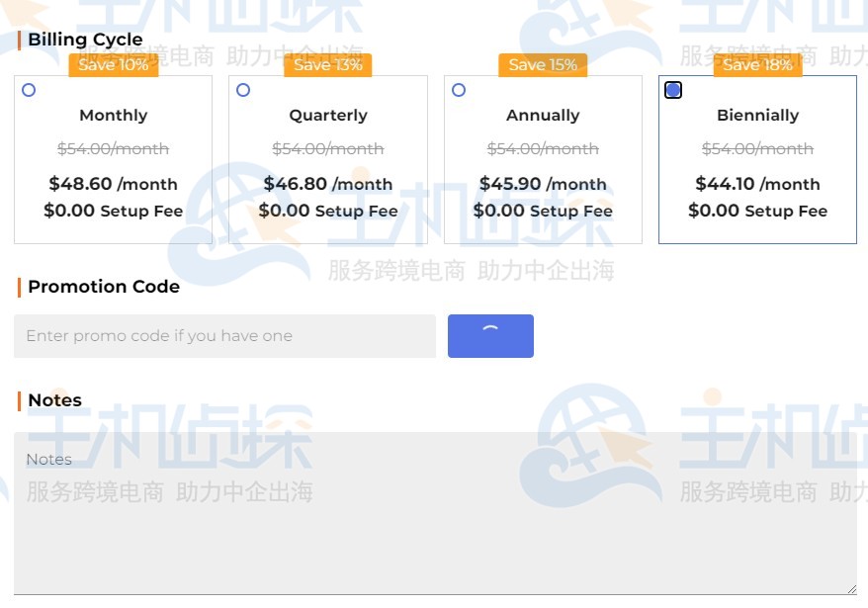Click the loading spinner promo button
Image resolution: width=868 pixels, height=608 pixels.
[490, 336]
